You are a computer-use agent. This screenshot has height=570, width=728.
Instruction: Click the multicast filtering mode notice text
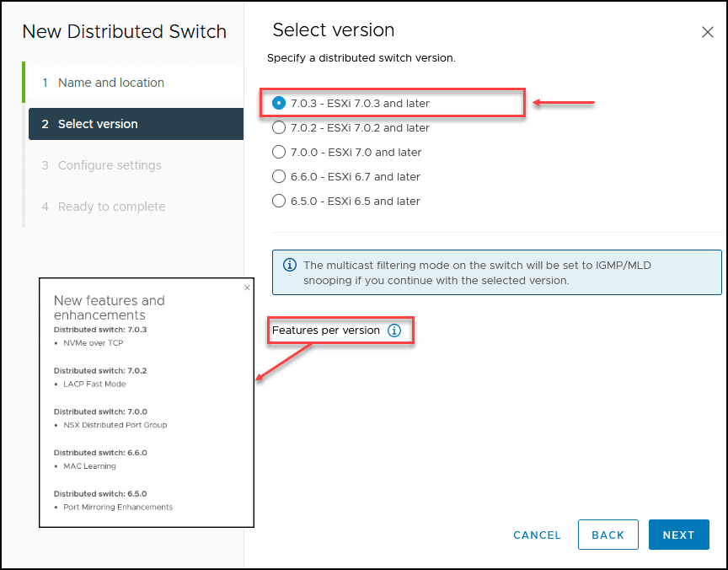[x=477, y=272]
